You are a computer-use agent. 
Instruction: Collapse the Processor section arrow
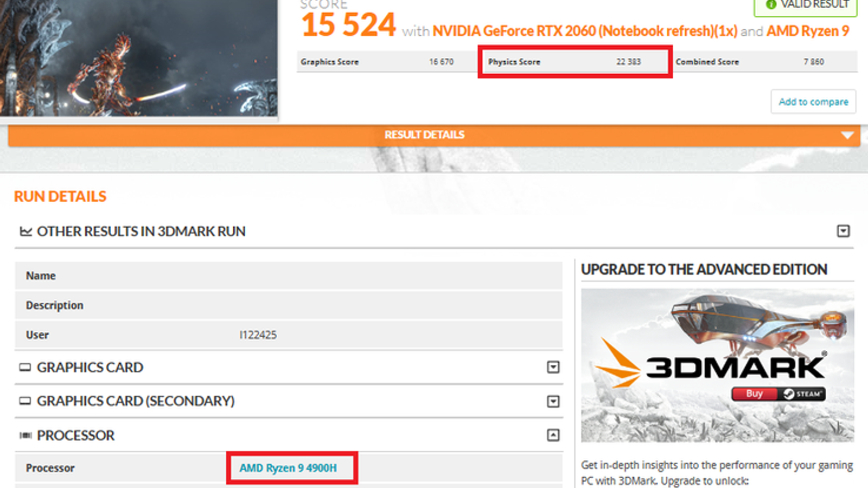(x=553, y=435)
